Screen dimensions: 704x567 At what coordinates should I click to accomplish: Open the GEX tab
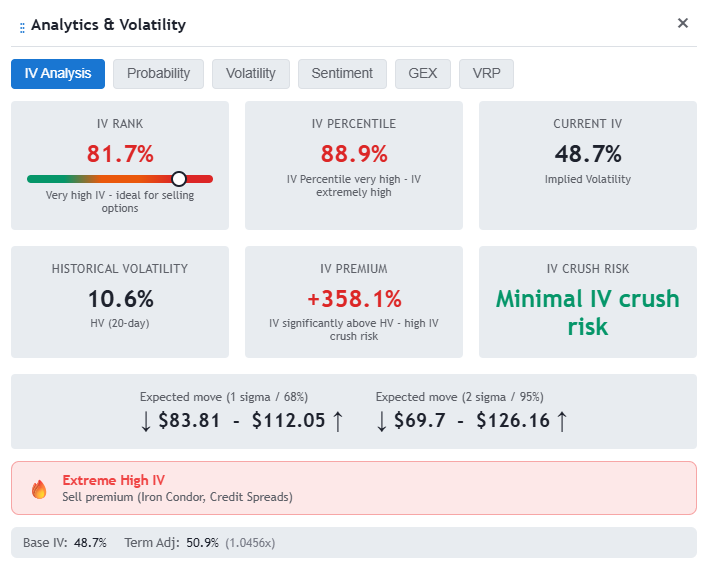422,74
